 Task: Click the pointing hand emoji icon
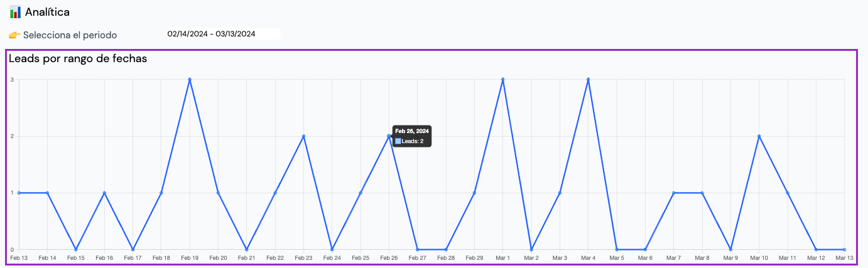pos(14,35)
